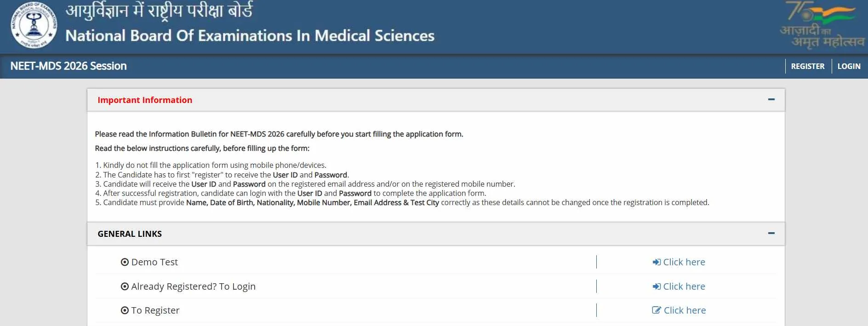Click the Azadi Ka Amrit Mahotsav logo
This screenshot has width=868, height=326.
(x=822, y=26)
